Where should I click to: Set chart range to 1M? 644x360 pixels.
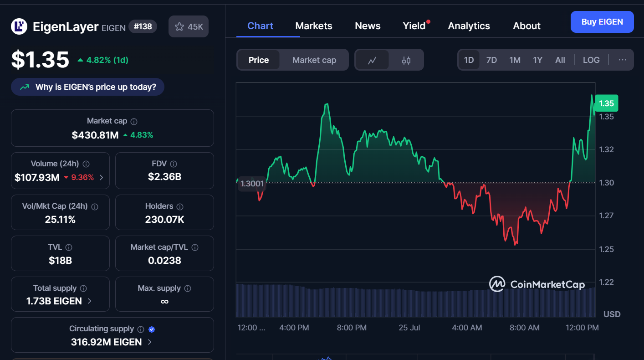(x=515, y=60)
